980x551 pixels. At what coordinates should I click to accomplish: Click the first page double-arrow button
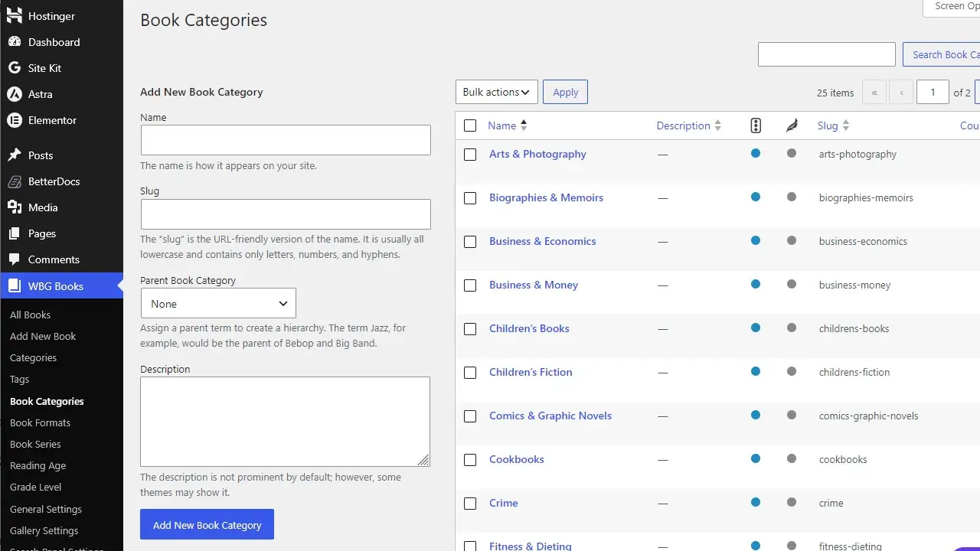click(x=874, y=93)
